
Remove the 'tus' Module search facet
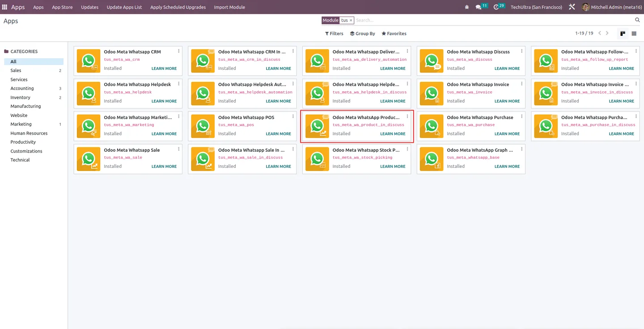pos(351,20)
